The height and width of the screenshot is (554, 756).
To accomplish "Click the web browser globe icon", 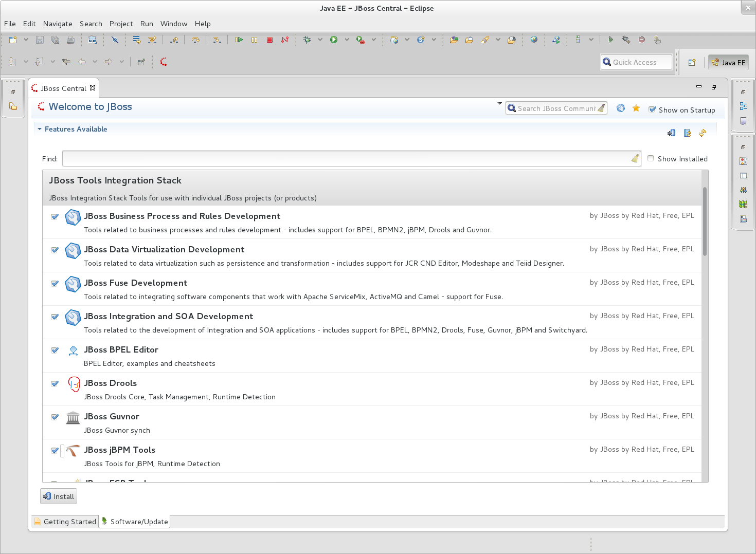I will pyautogui.click(x=534, y=40).
